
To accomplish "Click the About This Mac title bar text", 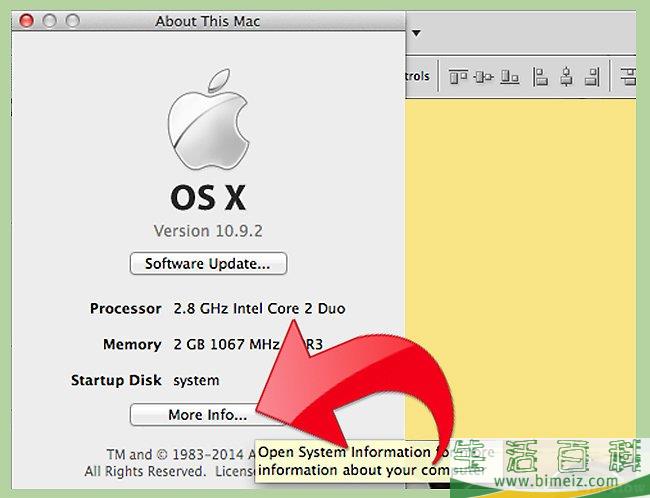I will coord(208,21).
